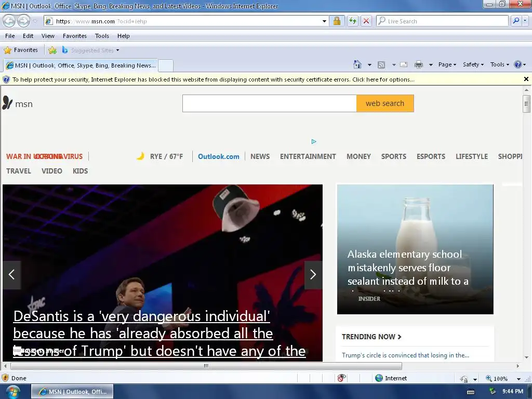Click the MSN web search text box
This screenshot has width=532, height=399.
pos(270,103)
